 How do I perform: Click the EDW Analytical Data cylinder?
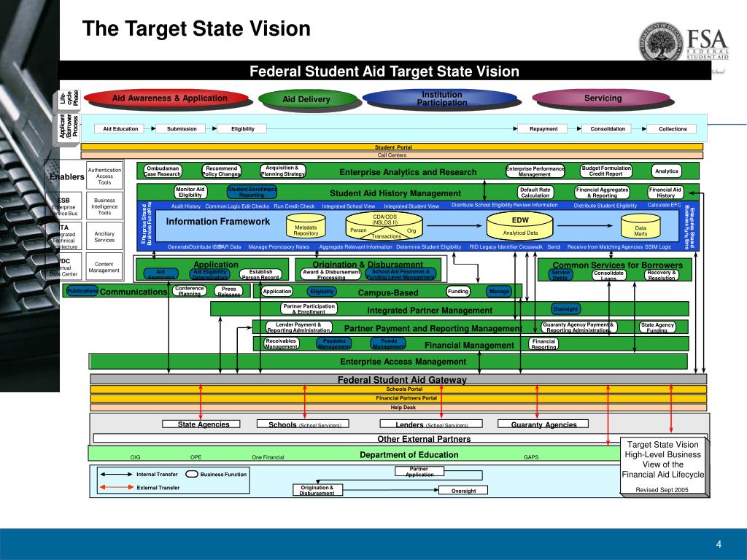coord(519,225)
